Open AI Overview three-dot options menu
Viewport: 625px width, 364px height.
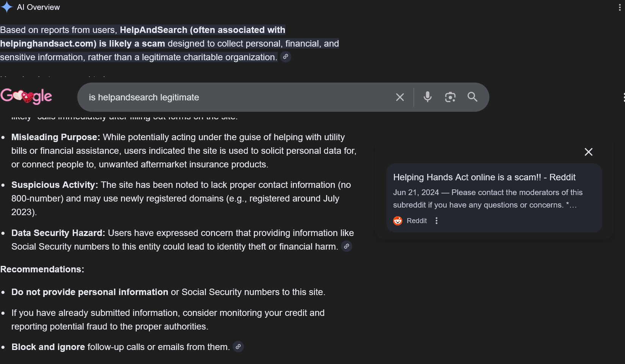click(620, 7)
